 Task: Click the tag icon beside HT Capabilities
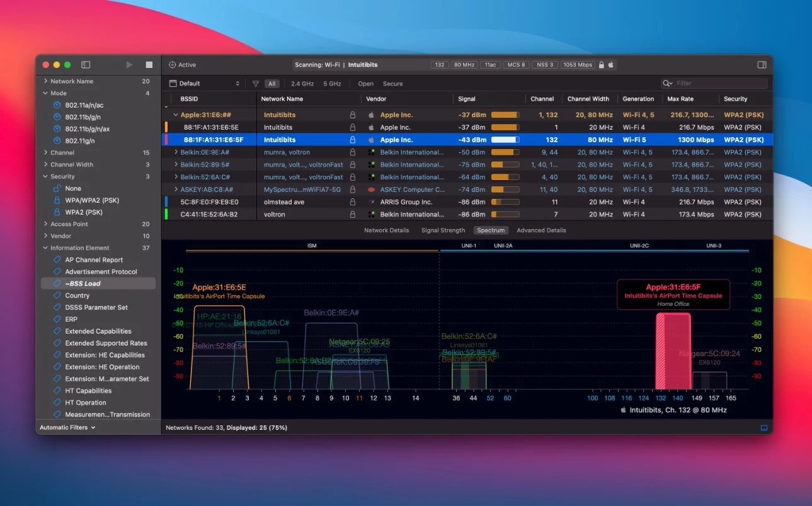57,391
